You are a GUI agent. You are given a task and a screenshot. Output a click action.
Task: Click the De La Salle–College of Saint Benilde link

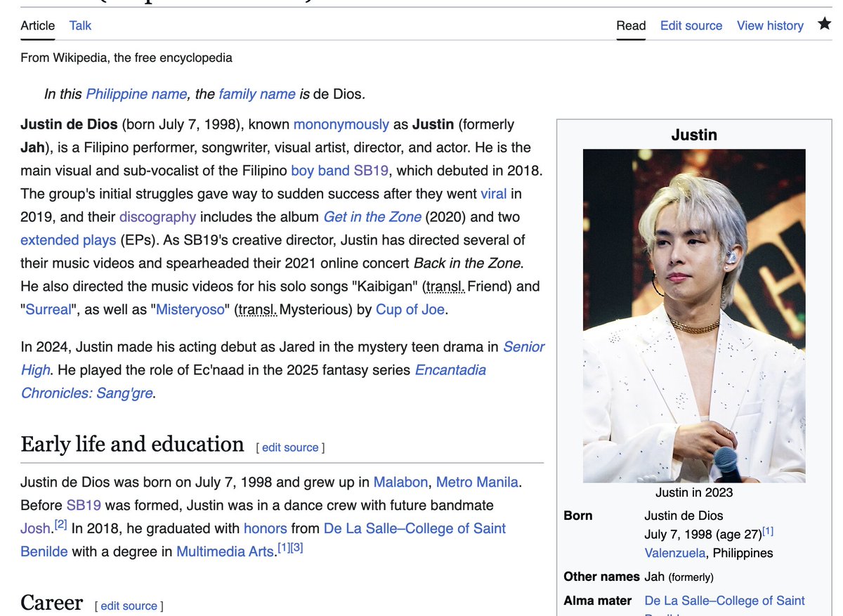414,528
